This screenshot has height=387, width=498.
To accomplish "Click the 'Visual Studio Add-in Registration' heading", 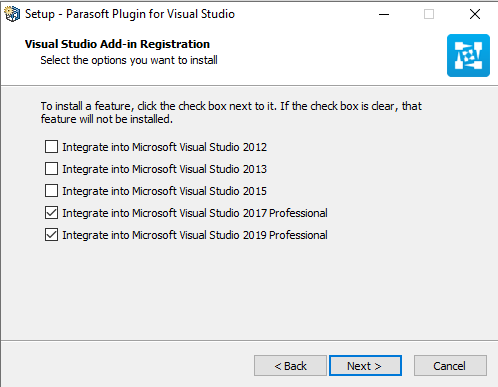I will (117, 44).
